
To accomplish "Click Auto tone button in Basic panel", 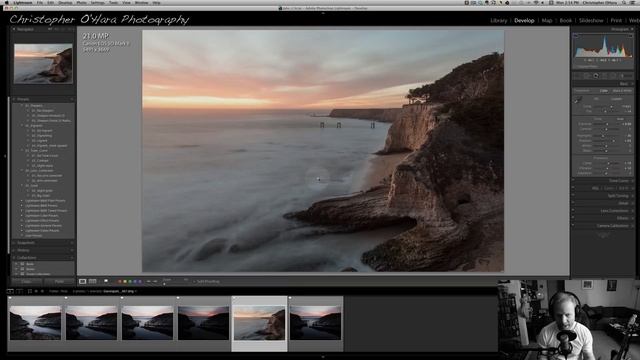I will click(620, 119).
